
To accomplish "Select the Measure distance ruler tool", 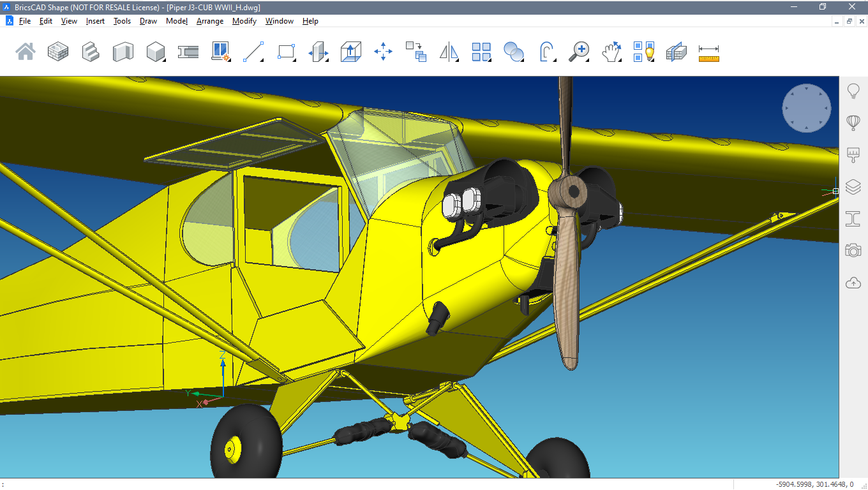I will tap(709, 53).
